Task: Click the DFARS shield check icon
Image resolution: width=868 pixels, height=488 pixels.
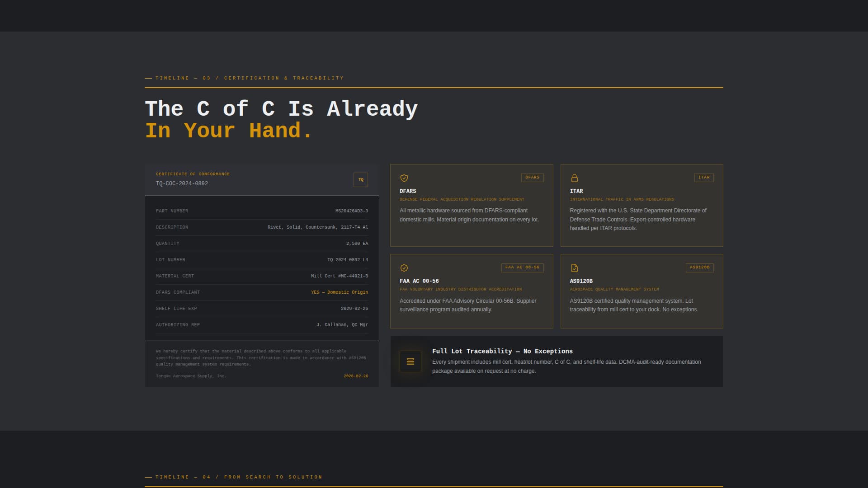Action: point(404,178)
